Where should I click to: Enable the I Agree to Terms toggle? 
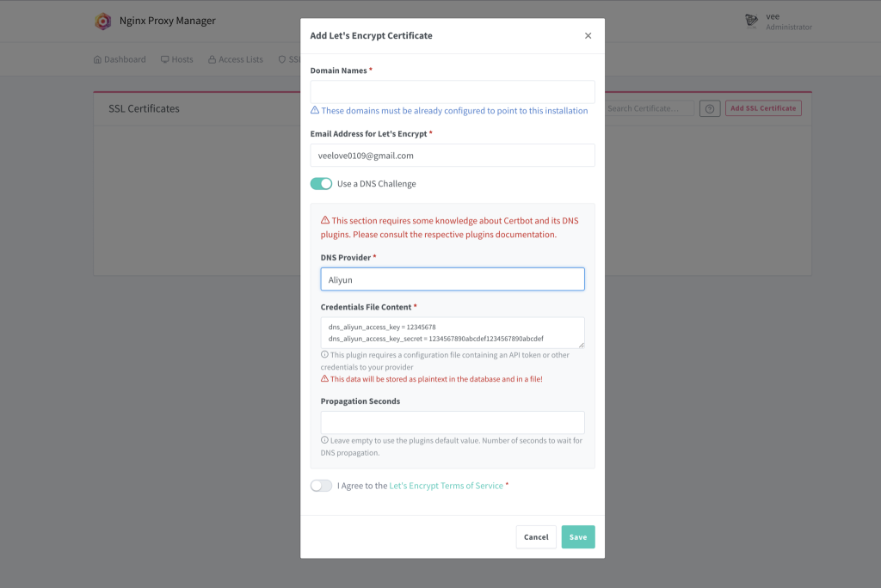click(x=322, y=486)
